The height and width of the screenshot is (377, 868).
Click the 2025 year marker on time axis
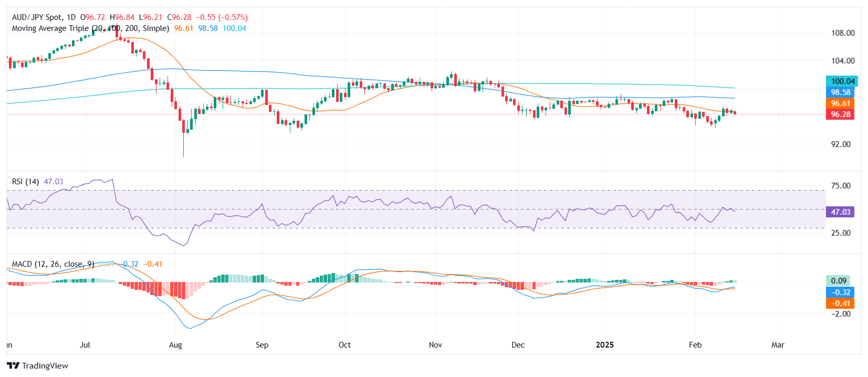(x=605, y=345)
